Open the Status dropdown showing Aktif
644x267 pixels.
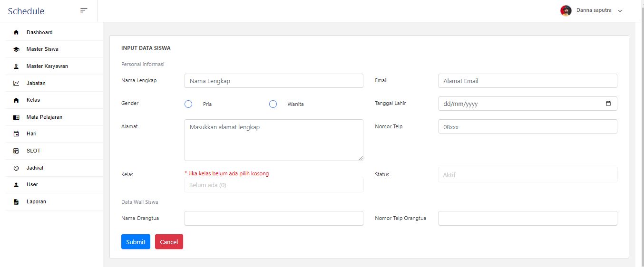click(x=527, y=175)
